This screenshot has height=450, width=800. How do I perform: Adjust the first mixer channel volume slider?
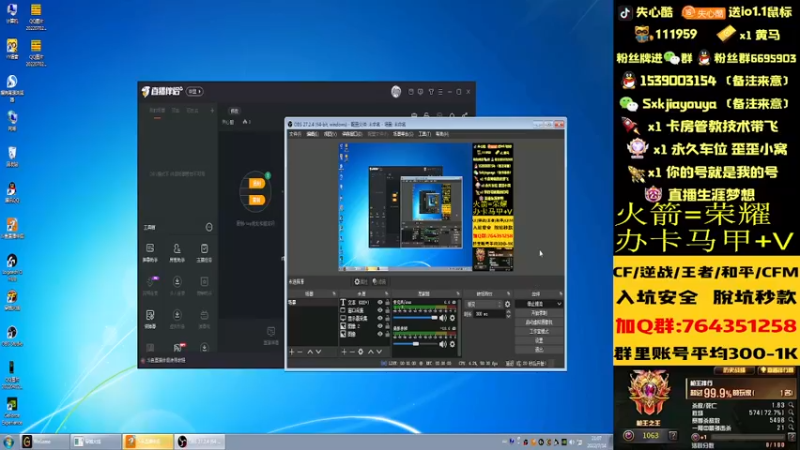[415, 318]
